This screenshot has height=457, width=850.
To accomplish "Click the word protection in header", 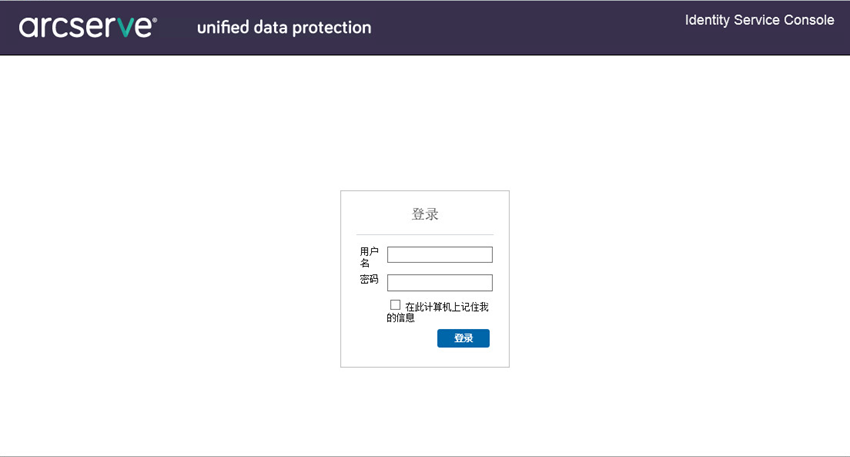I will pyautogui.click(x=332, y=28).
